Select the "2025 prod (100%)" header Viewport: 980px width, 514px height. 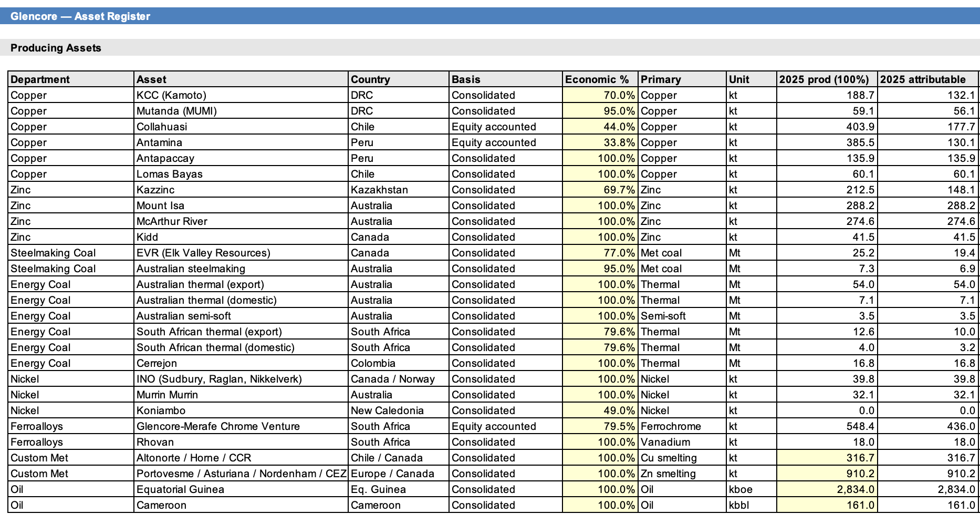click(x=827, y=79)
